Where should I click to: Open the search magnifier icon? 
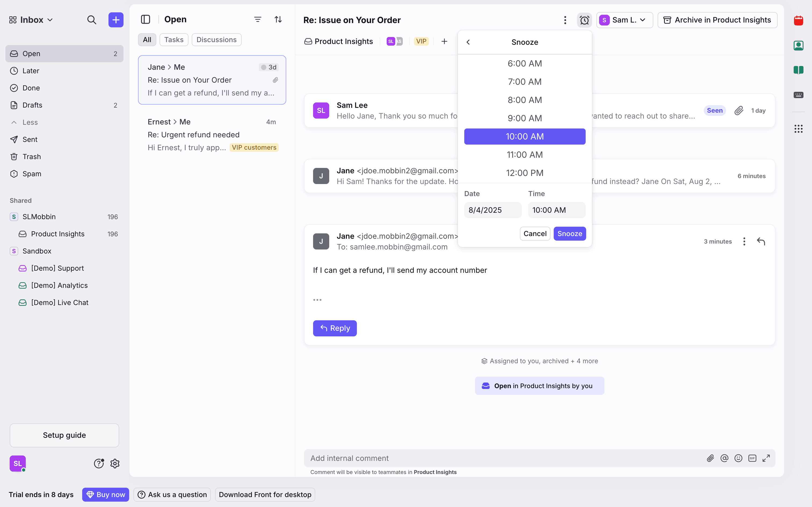[x=92, y=20]
